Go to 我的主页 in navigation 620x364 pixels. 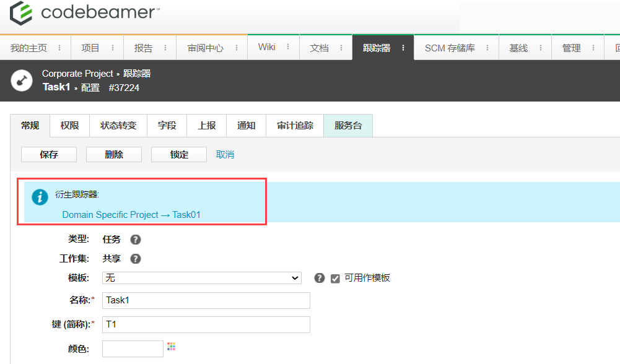(x=29, y=48)
